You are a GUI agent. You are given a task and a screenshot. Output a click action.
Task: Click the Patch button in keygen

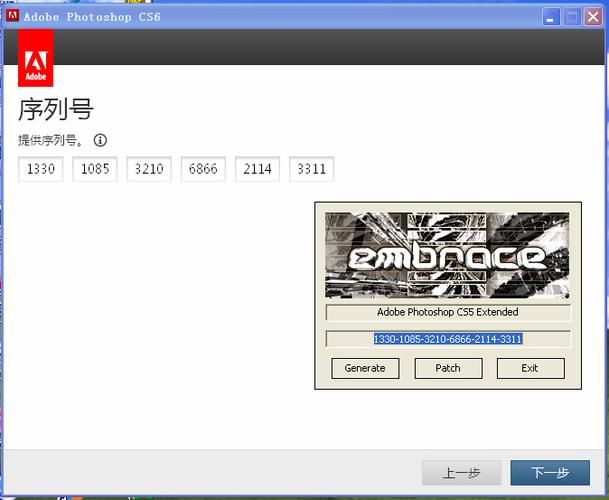(448, 368)
